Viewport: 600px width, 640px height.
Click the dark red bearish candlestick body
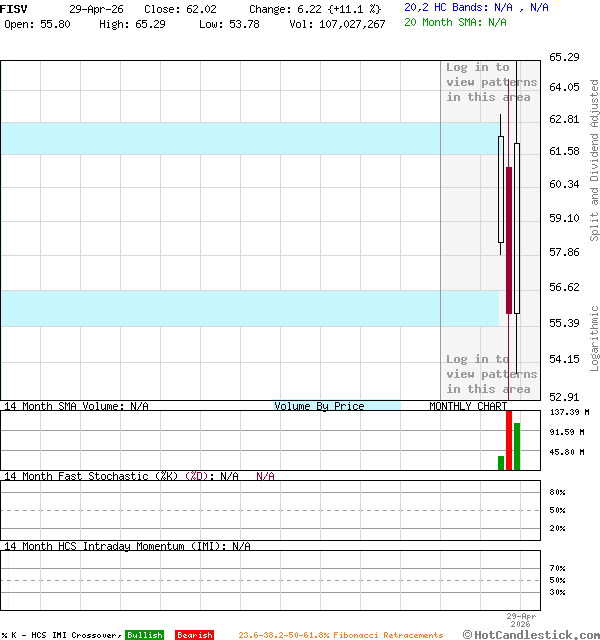pos(509,240)
